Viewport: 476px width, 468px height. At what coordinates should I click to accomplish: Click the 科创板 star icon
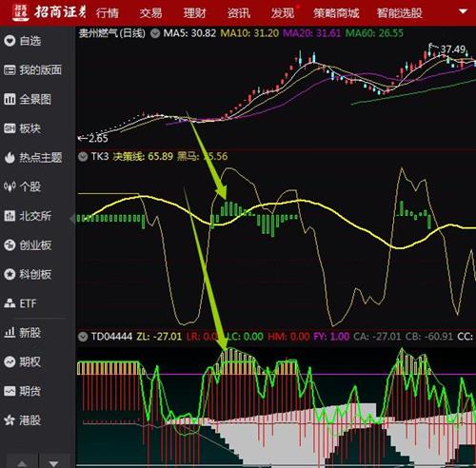[x=10, y=274]
